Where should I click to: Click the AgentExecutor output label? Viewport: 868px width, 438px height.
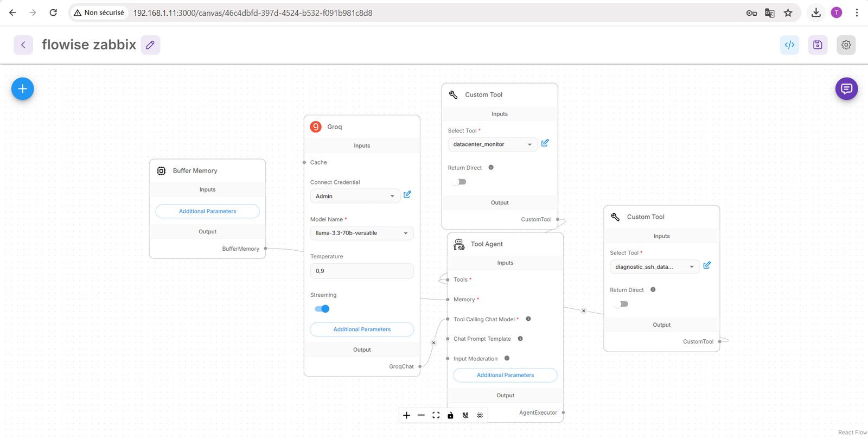click(x=538, y=412)
